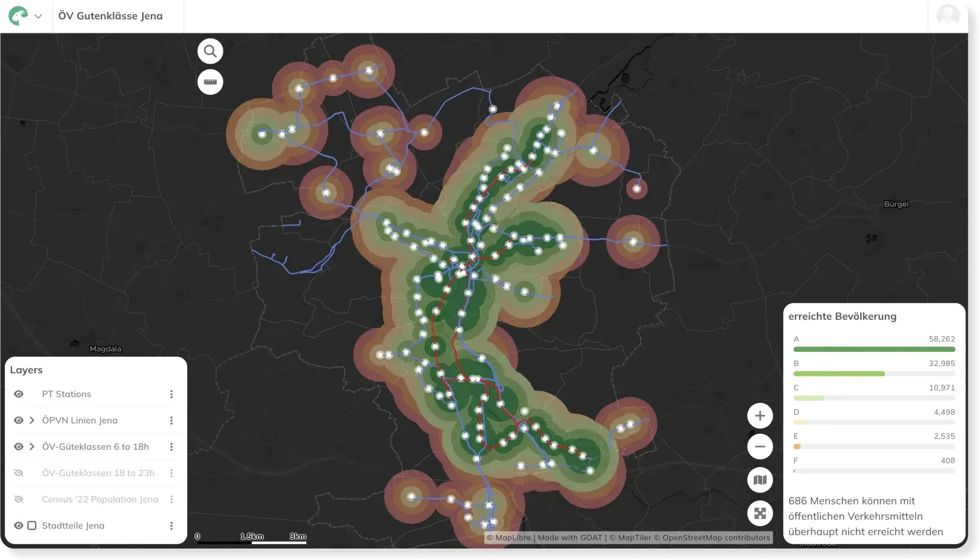Open the user profile avatar

pyautogui.click(x=948, y=16)
